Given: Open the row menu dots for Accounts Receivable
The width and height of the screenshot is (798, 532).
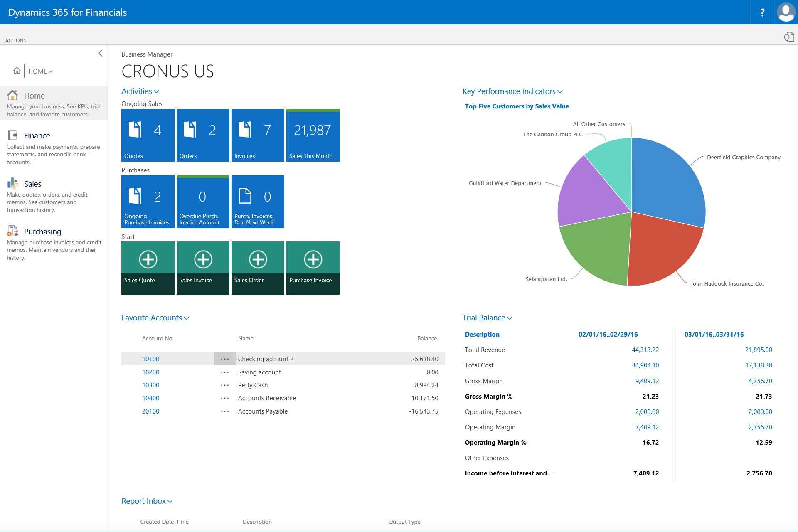Looking at the screenshot, I should click(x=225, y=398).
